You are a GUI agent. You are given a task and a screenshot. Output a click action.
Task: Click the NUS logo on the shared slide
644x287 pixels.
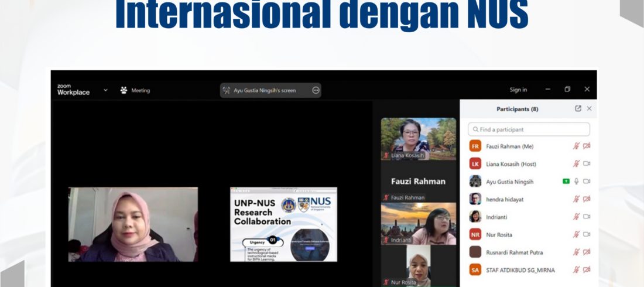pos(320,203)
